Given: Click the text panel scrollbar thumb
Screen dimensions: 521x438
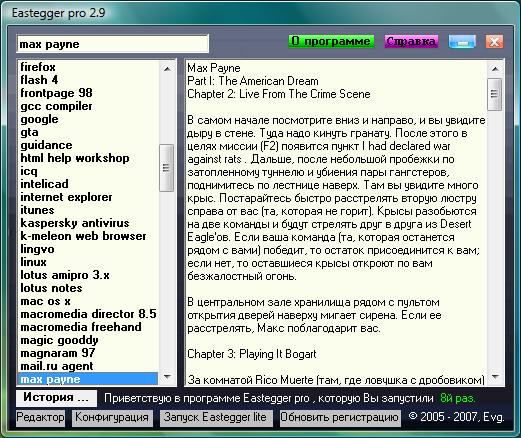Looking at the screenshot, I should pyautogui.click(x=495, y=94).
